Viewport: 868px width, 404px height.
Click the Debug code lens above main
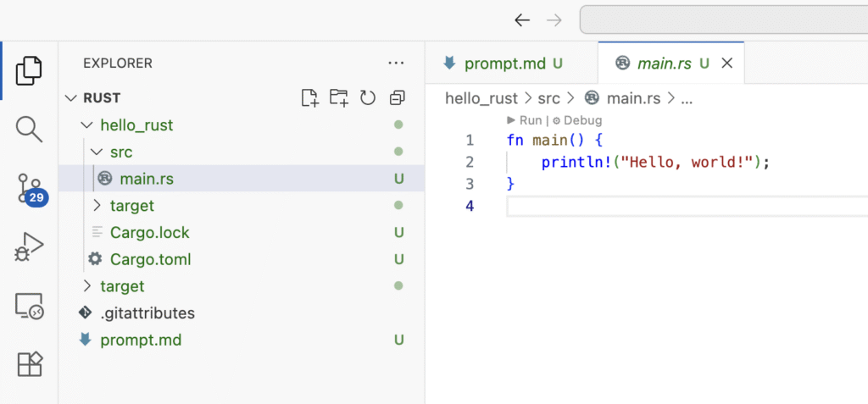coord(581,120)
